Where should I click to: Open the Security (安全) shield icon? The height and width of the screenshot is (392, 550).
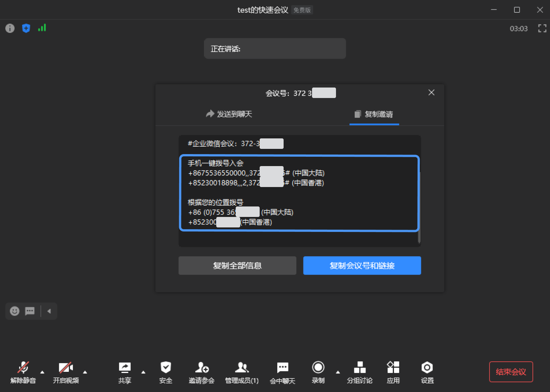(165, 372)
